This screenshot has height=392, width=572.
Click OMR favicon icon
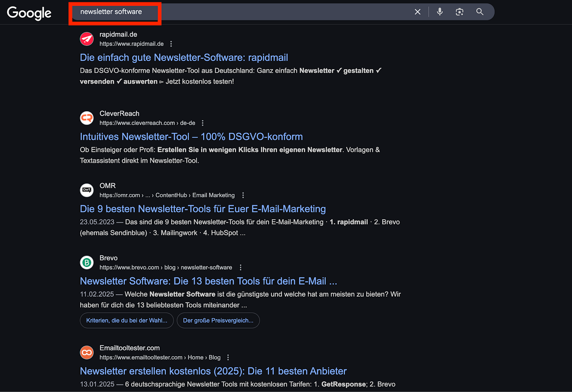[x=87, y=190]
